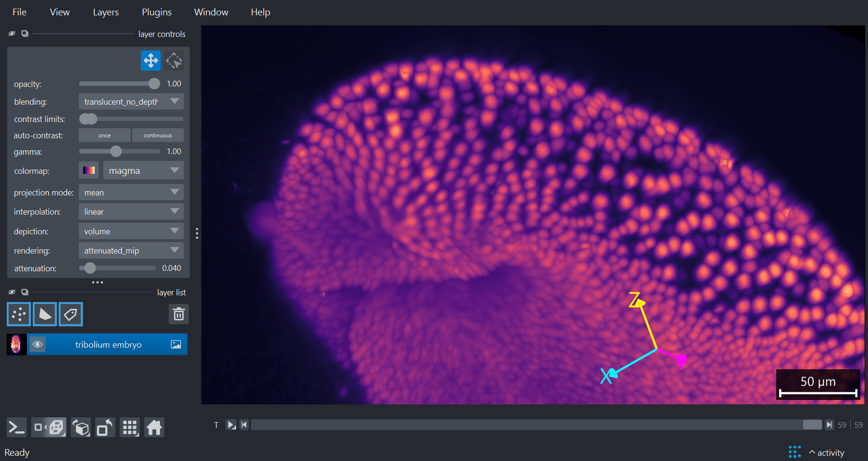Click the attenuation value 0.040

172,268
